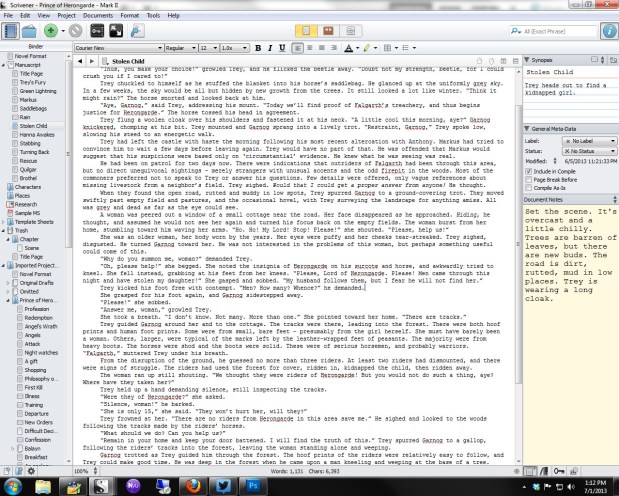
Task: Open Keywords panel via key icon in toolbar
Action: point(97,31)
